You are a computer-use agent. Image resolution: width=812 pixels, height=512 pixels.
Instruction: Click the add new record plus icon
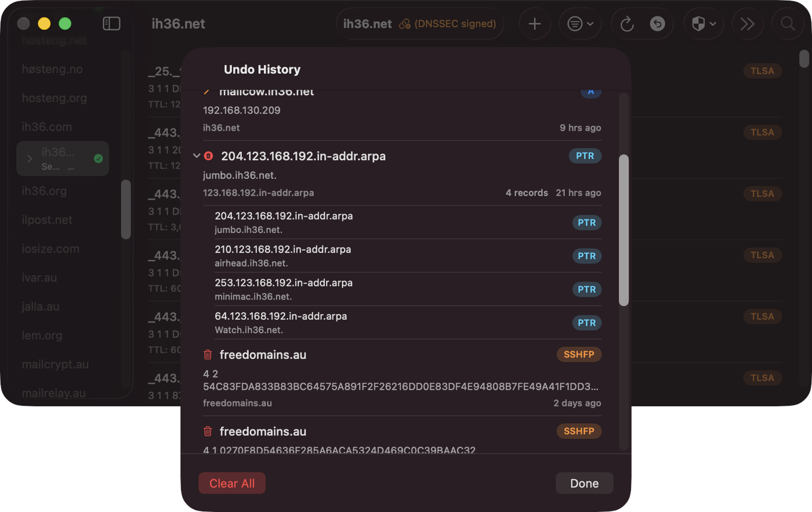tap(534, 24)
